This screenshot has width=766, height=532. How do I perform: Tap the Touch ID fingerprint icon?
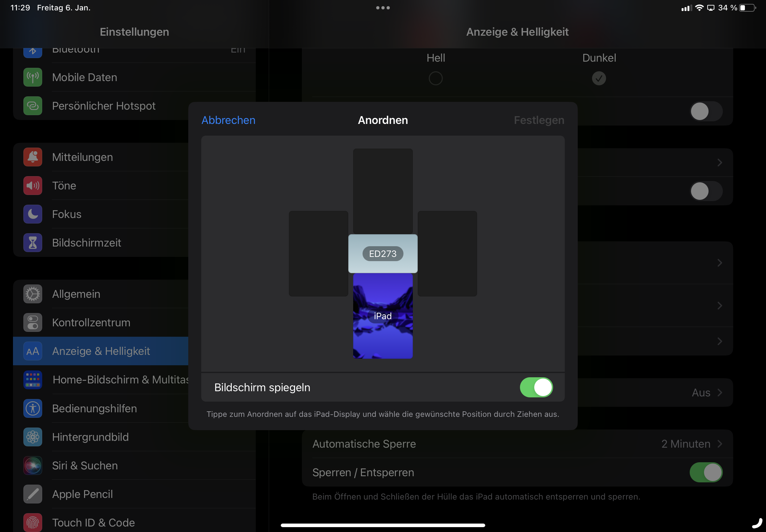click(x=33, y=522)
